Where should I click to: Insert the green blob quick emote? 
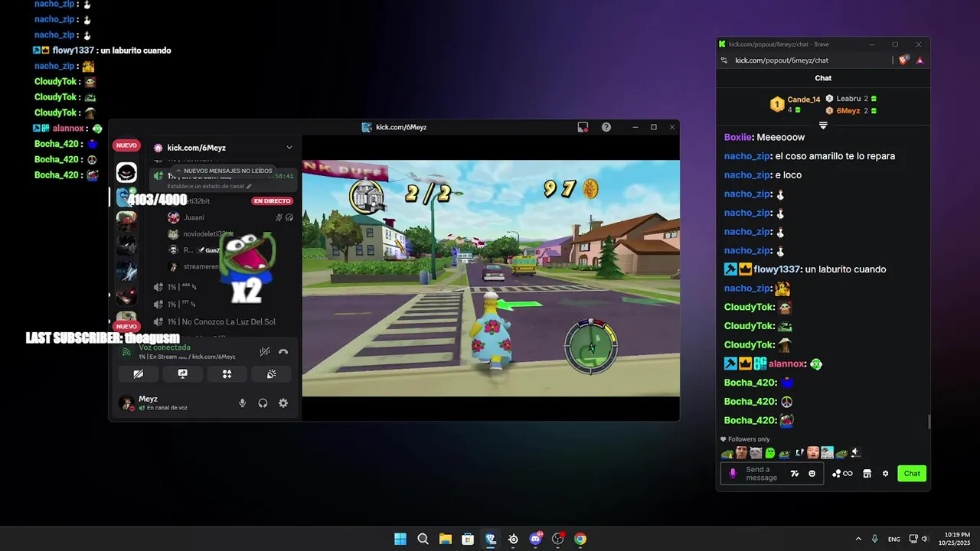(x=770, y=453)
